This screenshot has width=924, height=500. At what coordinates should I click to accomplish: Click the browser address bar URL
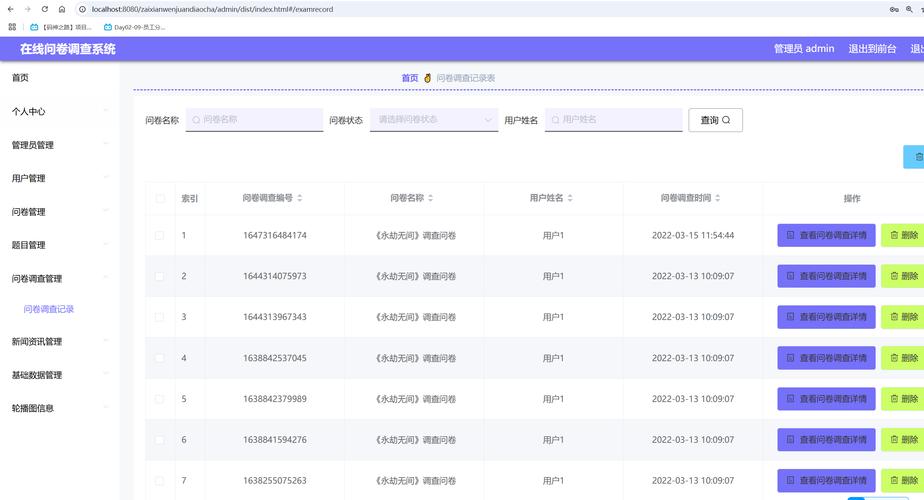[212, 9]
